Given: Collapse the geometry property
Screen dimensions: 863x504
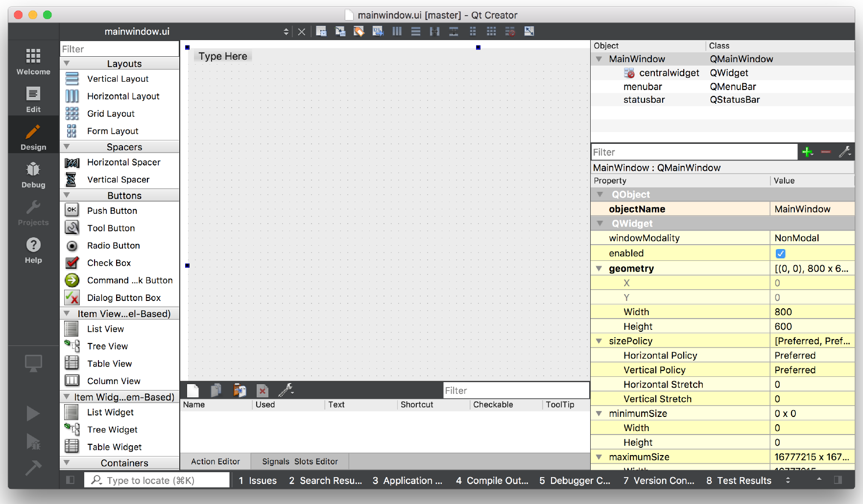Looking at the screenshot, I should click(x=599, y=269).
